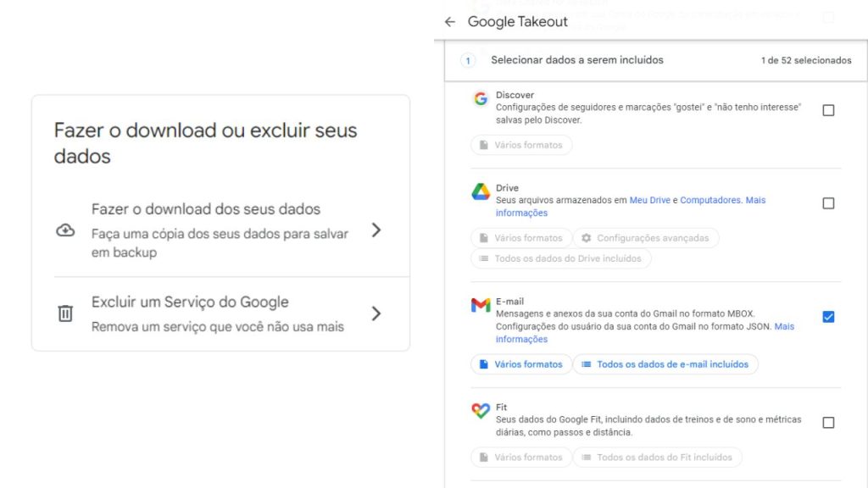Click the Gmail envelope icon
Screen dimensions: 868x488
[481, 306]
